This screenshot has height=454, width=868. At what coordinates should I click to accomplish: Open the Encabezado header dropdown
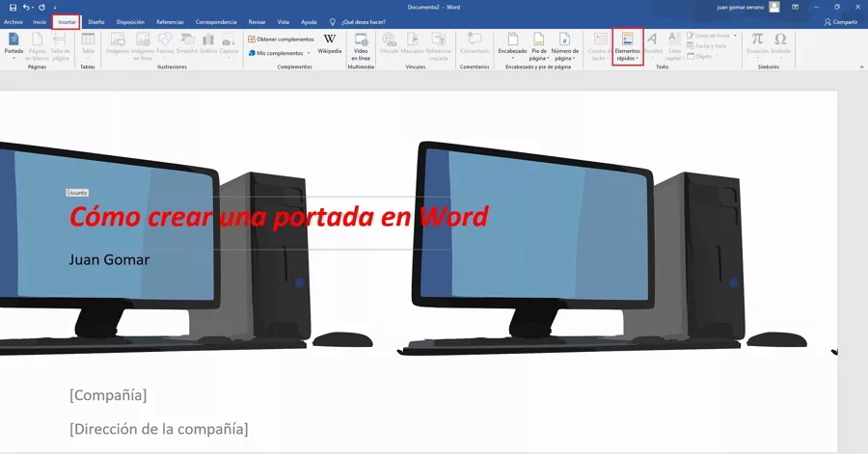coord(513,45)
